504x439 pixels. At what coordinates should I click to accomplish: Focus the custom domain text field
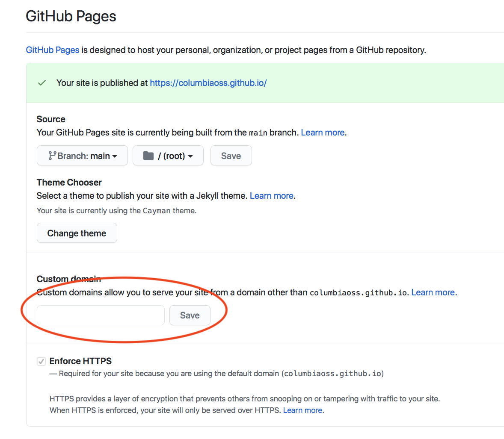tap(101, 315)
